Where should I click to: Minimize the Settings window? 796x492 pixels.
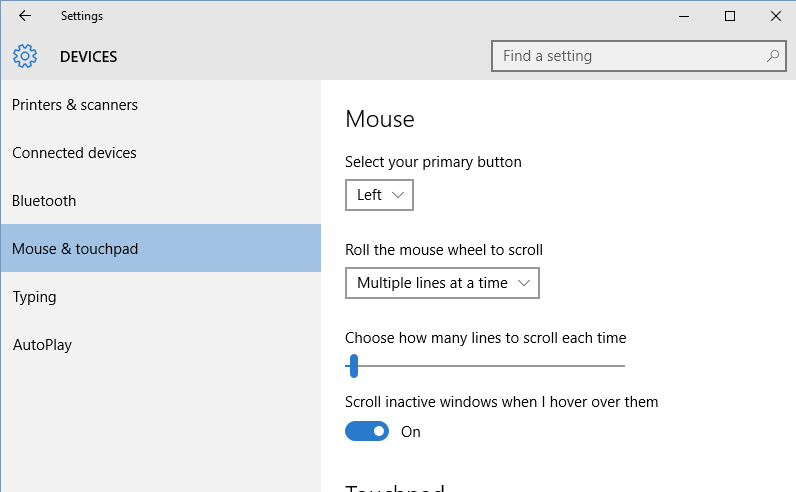(685, 16)
